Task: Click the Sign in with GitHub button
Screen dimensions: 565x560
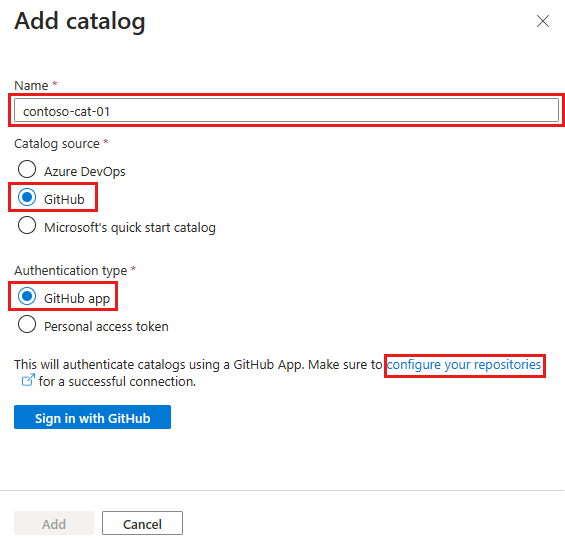Action: pyautogui.click(x=92, y=417)
